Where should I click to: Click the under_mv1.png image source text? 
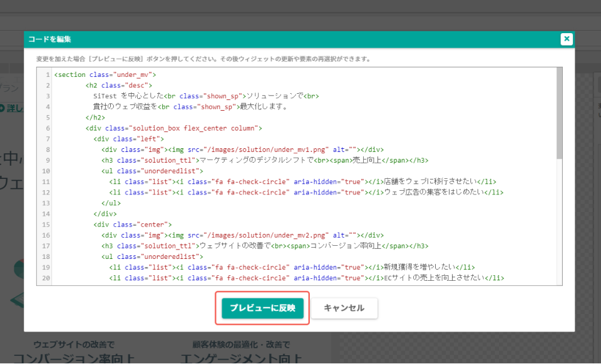coord(266,149)
